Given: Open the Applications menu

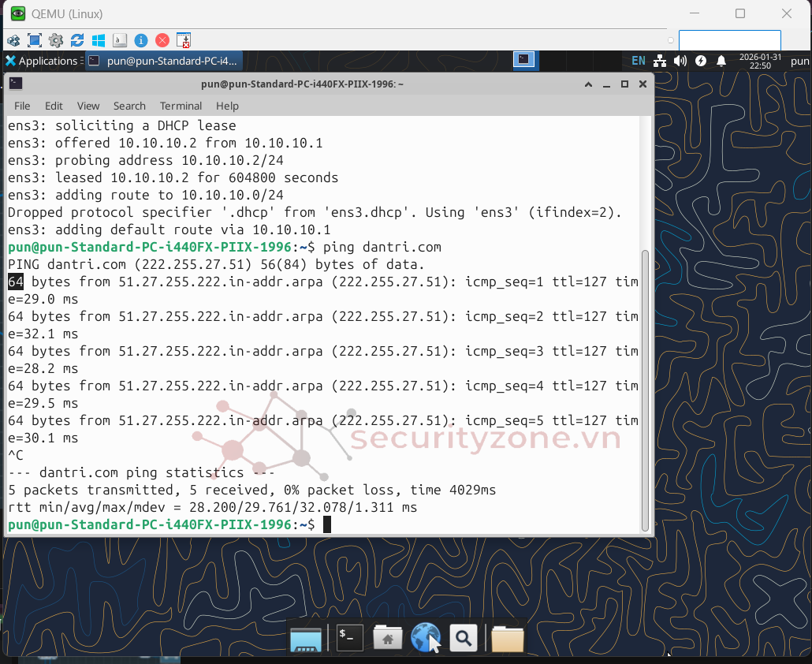Looking at the screenshot, I should pos(41,61).
